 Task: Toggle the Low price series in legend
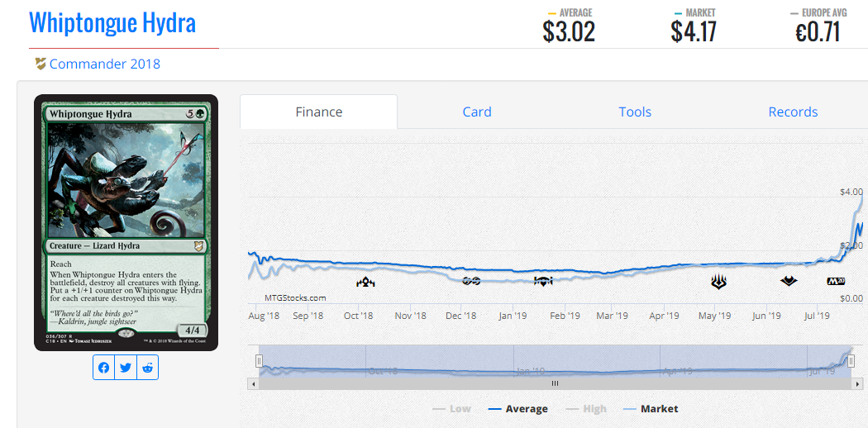click(x=451, y=409)
